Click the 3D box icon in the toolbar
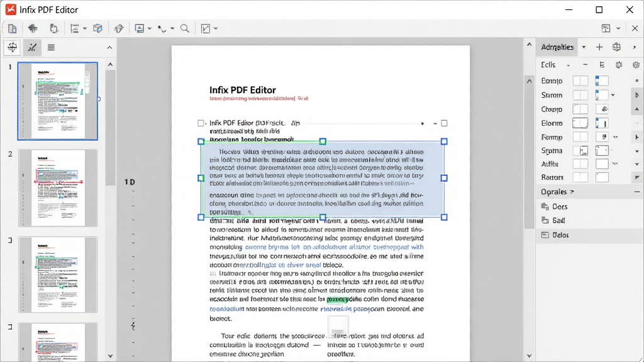The height and width of the screenshot is (362, 644). (x=97, y=28)
